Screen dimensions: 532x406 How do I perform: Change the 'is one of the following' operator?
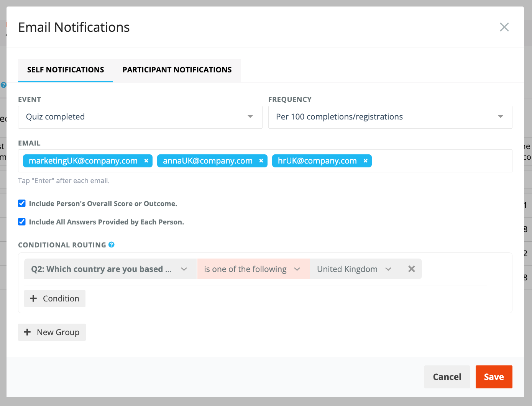[253, 269]
